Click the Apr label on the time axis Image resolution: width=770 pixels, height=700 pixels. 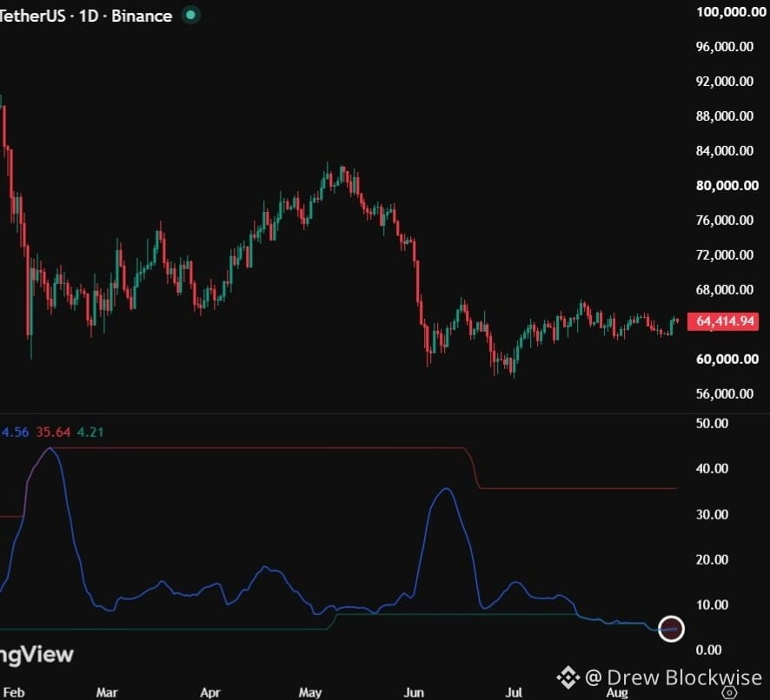[210, 692]
